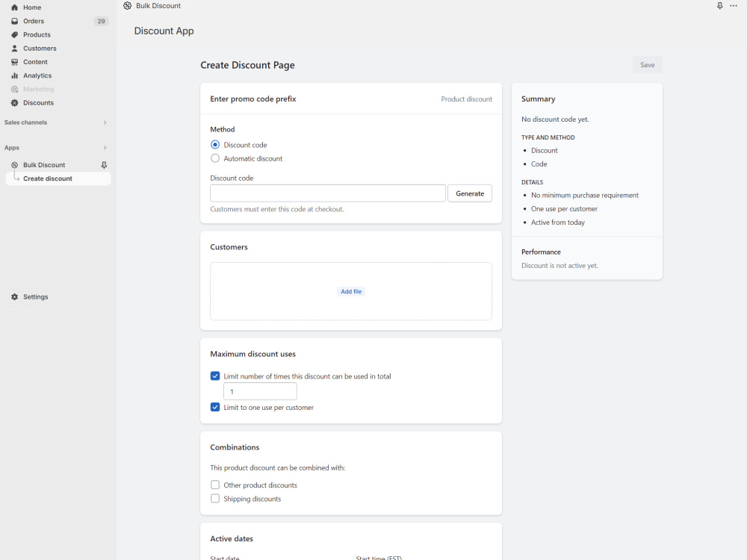Screen dimensions: 747x560
Task: Open the three-dot more menu in top bar
Action: click(734, 6)
